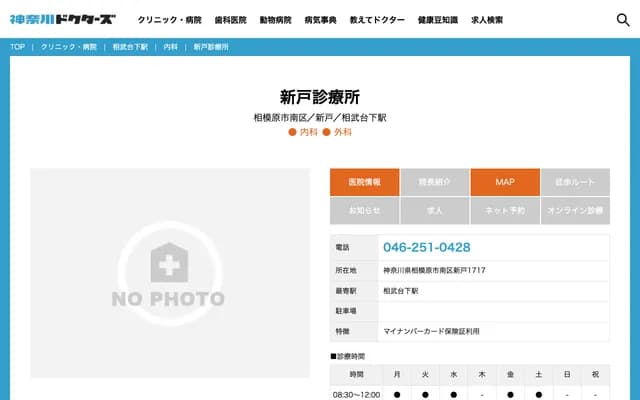This screenshot has width=640, height=400.
Task: Select 病気事典 from the navigation
Action: click(x=320, y=20)
